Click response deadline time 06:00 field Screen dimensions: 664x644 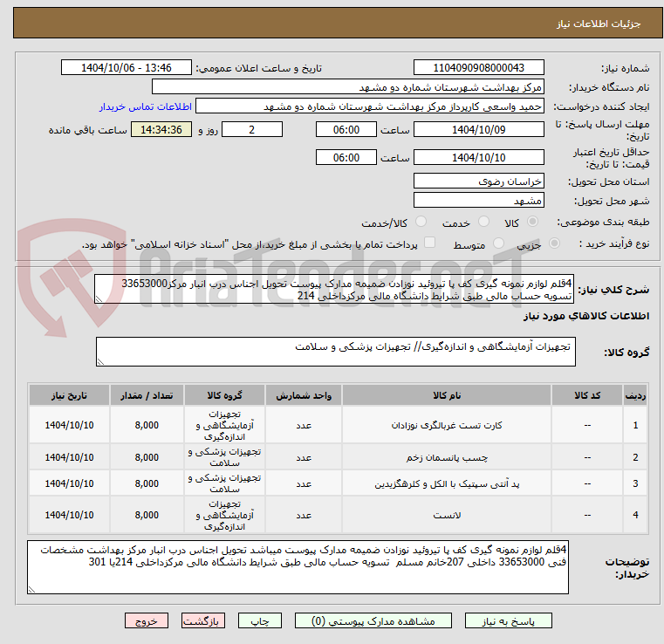pyautogui.click(x=346, y=129)
